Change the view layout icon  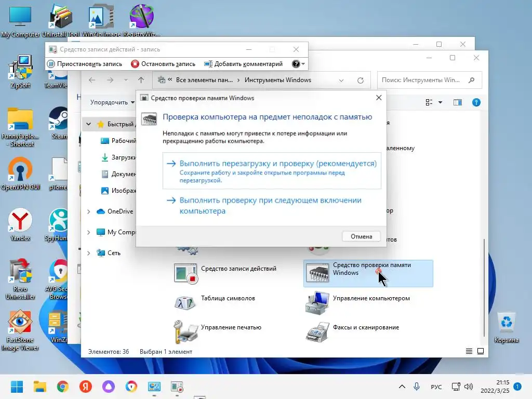pos(429,102)
